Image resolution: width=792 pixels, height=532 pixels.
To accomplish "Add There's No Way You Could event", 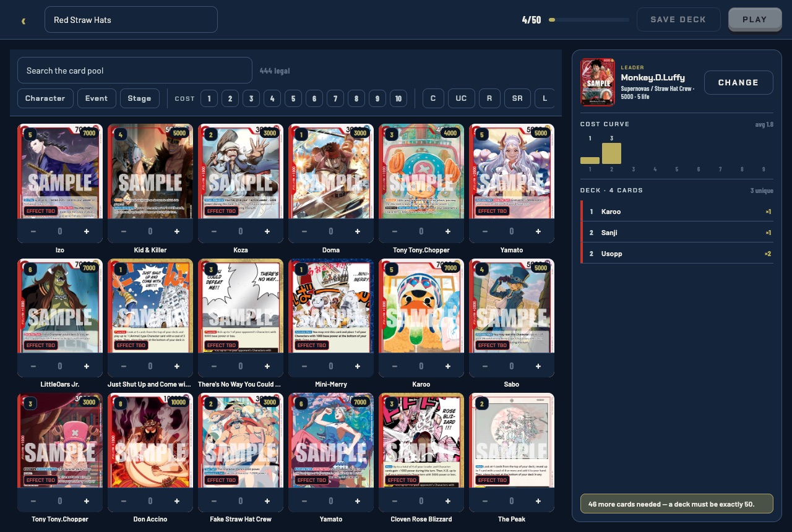I will pos(267,366).
